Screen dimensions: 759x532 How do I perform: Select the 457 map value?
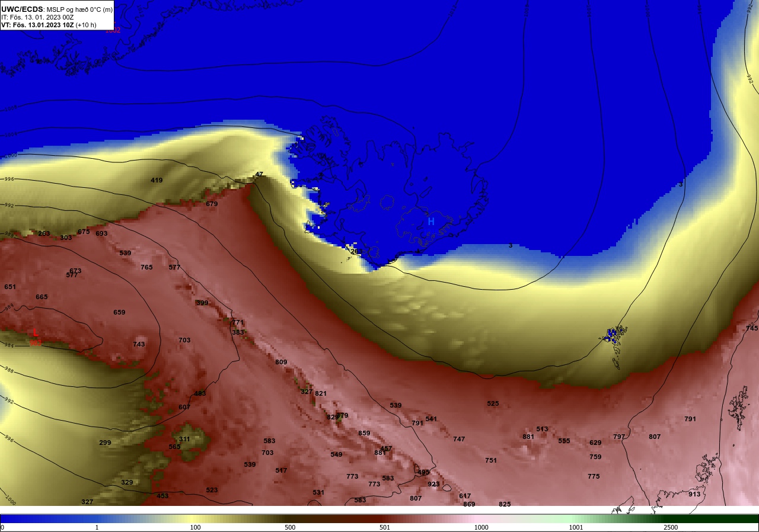click(386, 448)
